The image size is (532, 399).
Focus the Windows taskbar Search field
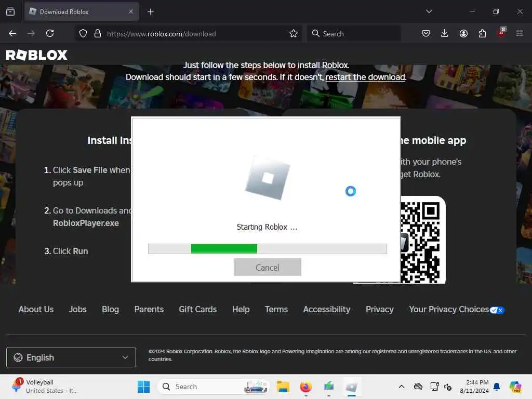214,387
